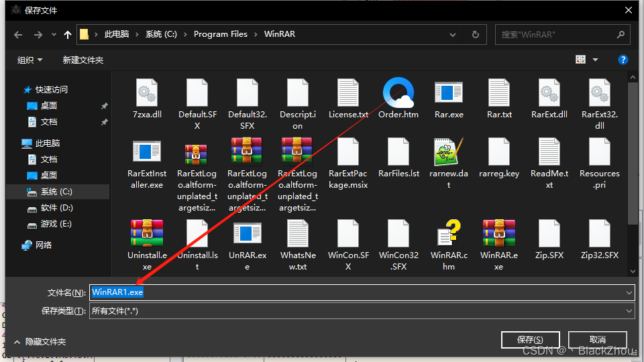Click 此电脑 in the address breadcrumb
Viewport: 644px width, 362px height.
117,34
